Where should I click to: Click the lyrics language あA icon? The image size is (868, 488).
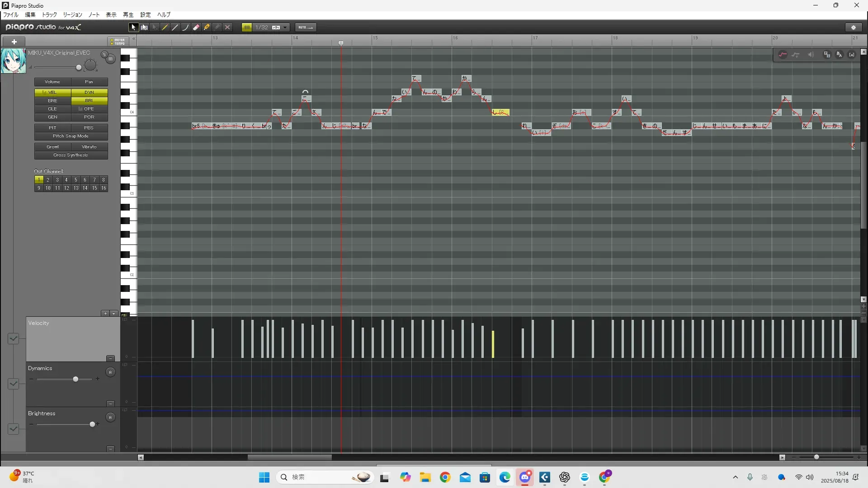[x=839, y=55]
